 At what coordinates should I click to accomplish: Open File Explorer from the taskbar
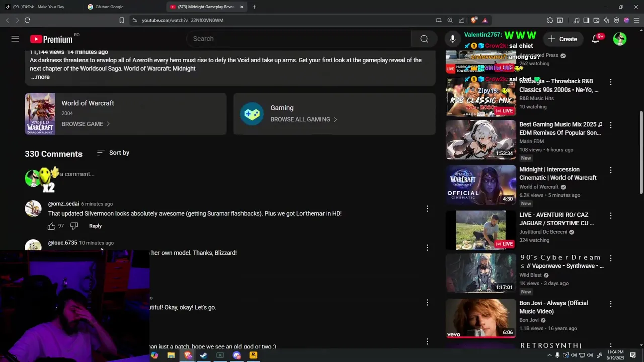click(x=171, y=355)
